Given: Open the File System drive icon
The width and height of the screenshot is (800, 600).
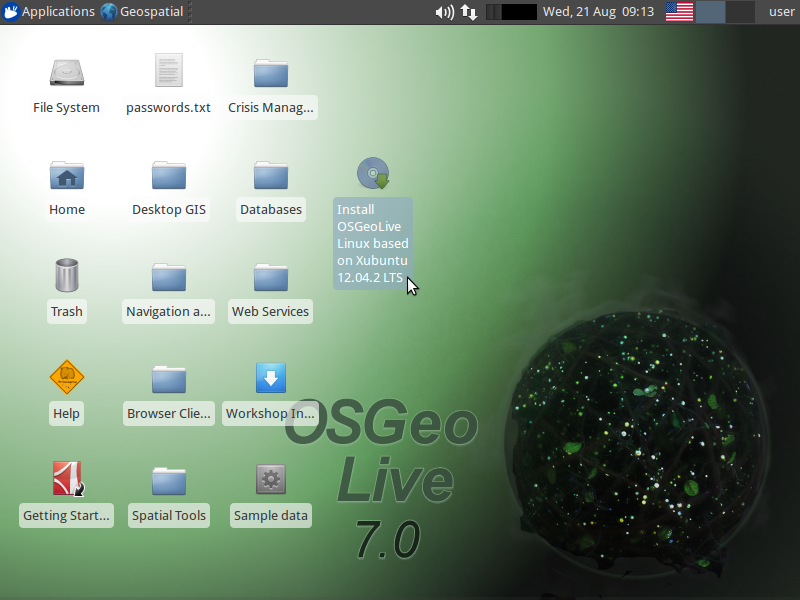Looking at the screenshot, I should pyautogui.click(x=67, y=73).
